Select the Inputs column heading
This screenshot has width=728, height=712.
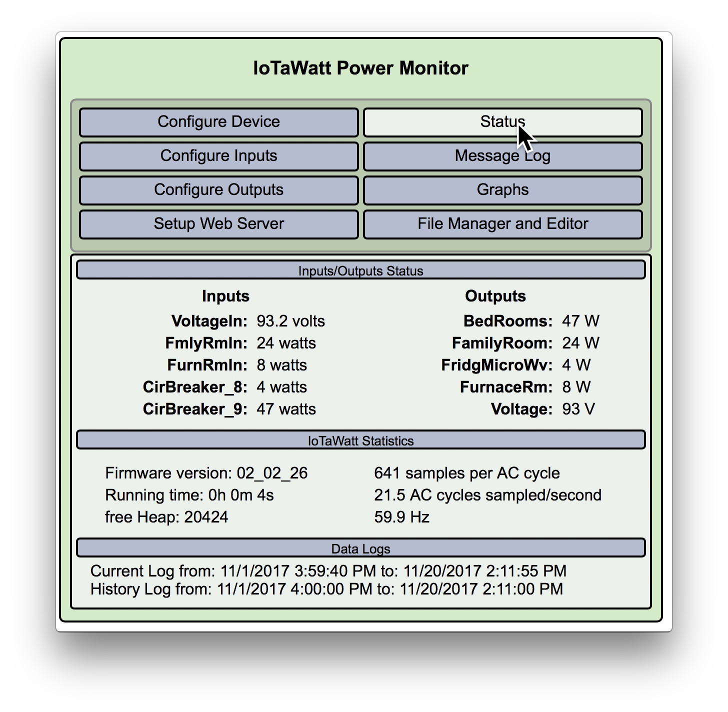point(225,296)
